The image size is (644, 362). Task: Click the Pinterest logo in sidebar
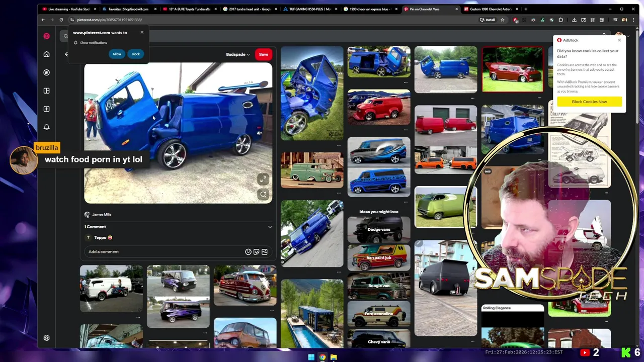(x=46, y=36)
